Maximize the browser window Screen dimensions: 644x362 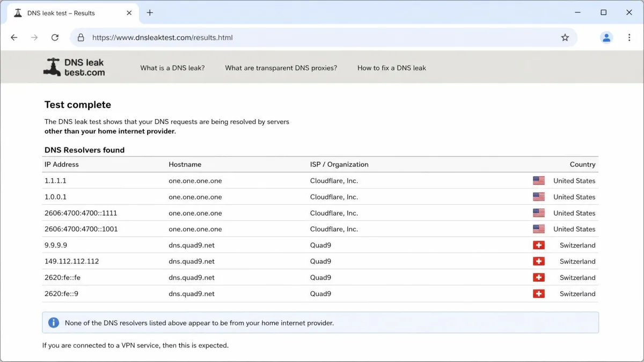tap(603, 12)
